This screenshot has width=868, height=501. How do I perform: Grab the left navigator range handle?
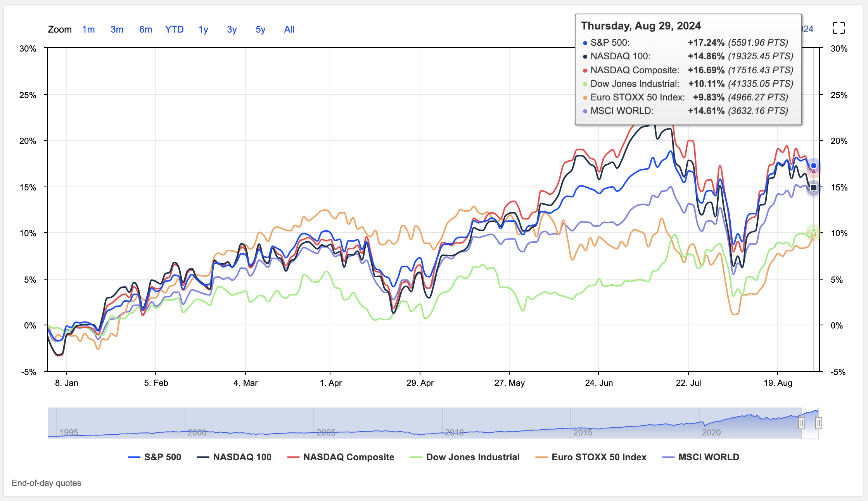801,423
